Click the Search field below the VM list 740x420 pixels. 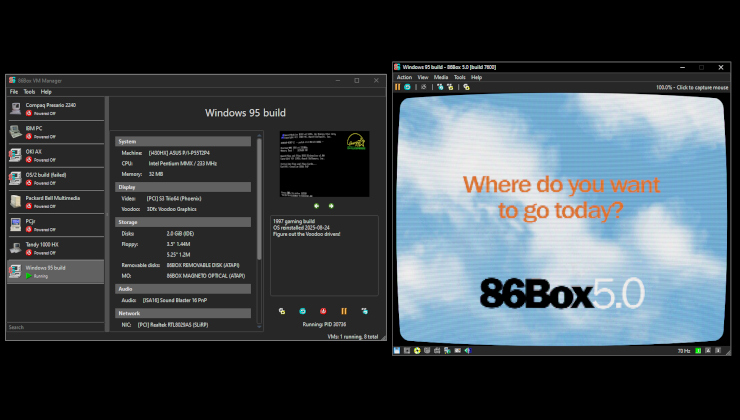[55, 327]
